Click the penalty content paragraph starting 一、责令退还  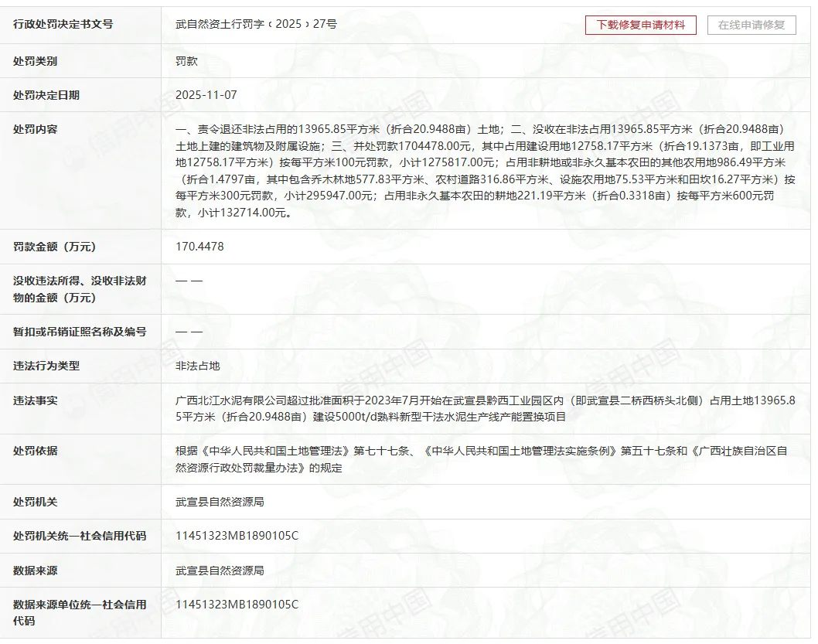click(486, 171)
